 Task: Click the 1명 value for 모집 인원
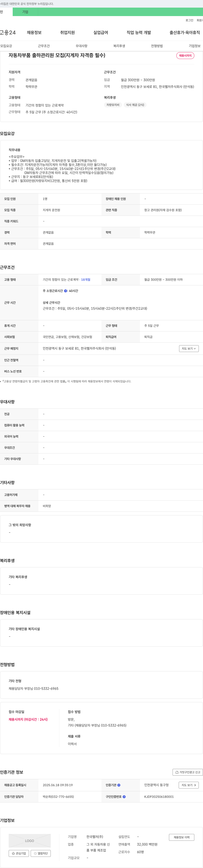[x=45, y=199]
